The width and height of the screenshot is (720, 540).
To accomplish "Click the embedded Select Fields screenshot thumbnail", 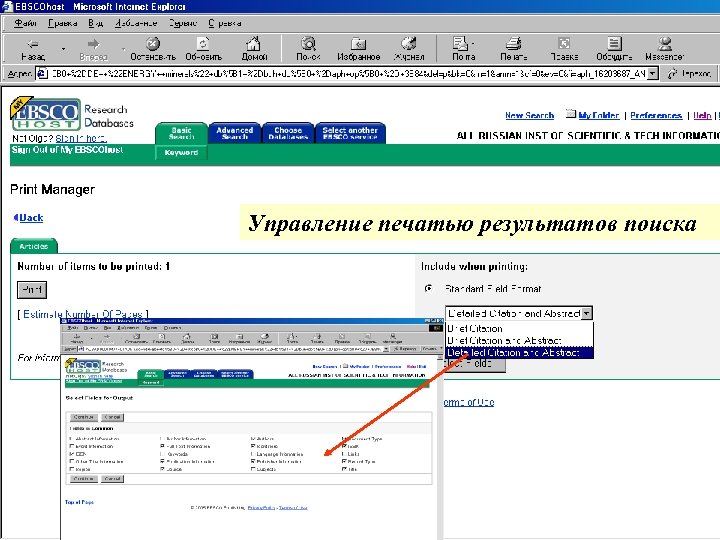I will click(x=252, y=428).
